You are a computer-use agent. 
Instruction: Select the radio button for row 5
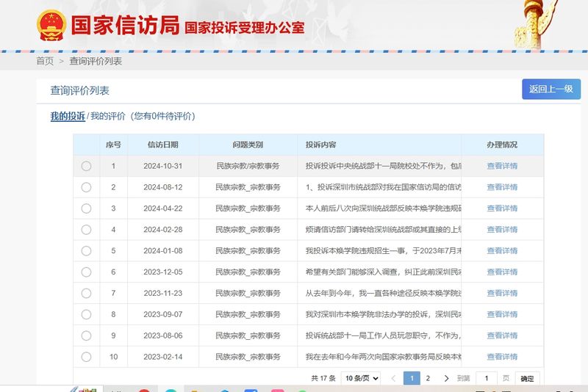[x=86, y=251]
